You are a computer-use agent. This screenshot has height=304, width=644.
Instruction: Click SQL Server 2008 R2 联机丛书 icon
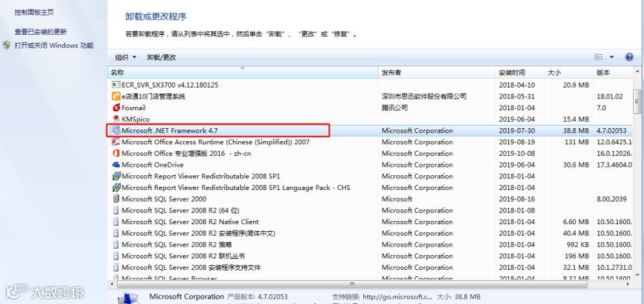pyautogui.click(x=116, y=256)
